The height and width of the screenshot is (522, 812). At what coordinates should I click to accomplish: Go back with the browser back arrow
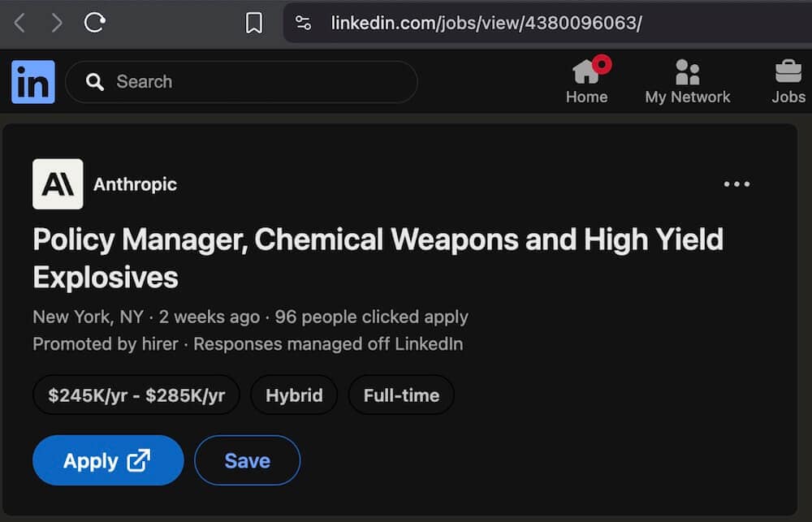[19, 23]
